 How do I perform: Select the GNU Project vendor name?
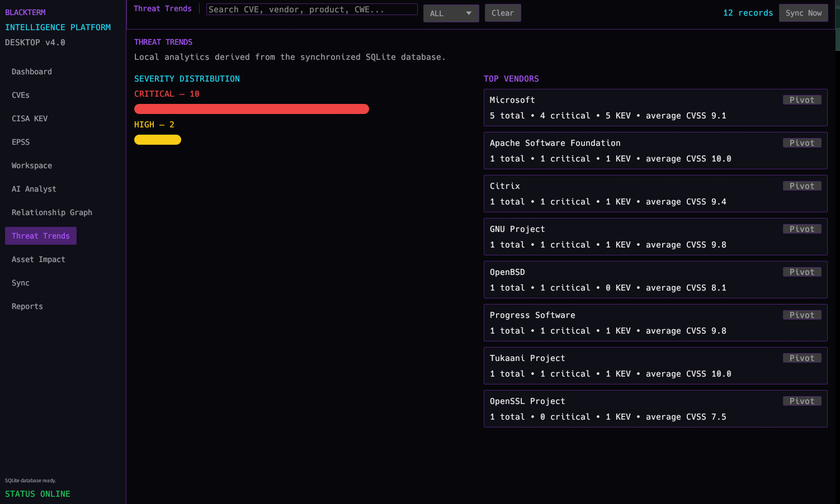(x=517, y=229)
